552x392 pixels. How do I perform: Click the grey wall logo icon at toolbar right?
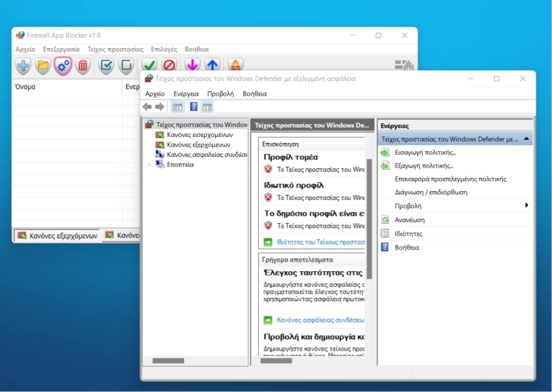(x=404, y=64)
